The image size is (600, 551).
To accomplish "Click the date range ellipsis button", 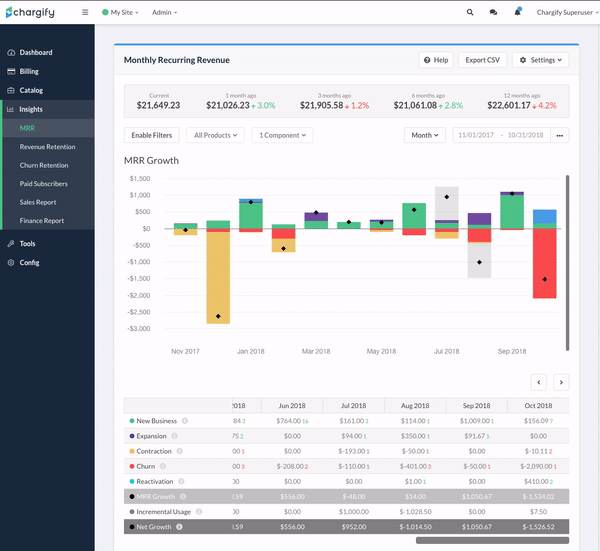I will click(x=560, y=135).
